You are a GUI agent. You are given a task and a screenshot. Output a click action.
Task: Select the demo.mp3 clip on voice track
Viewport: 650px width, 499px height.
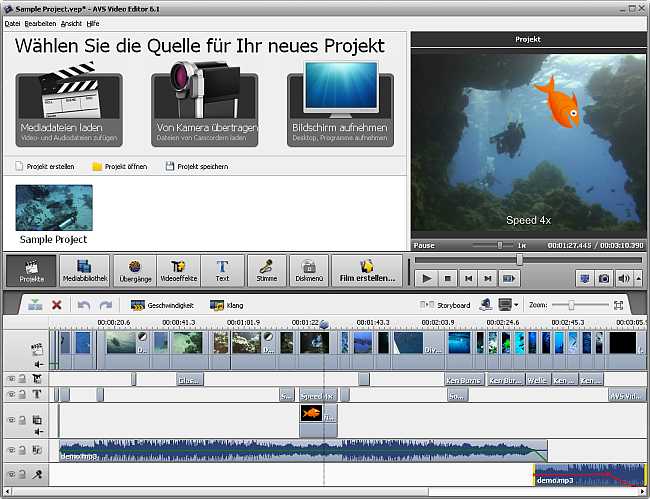click(589, 475)
